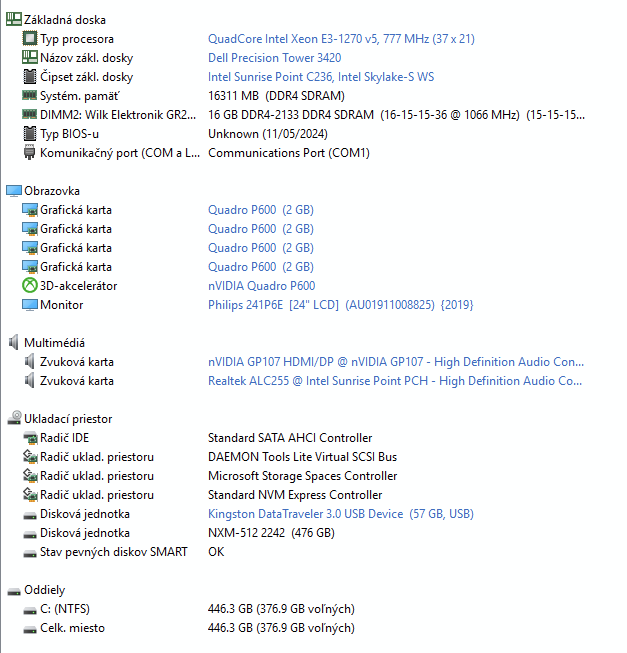This screenshot has height=653, width=627.
Task: Click the RAM icon beside Systém. pamäť
Action: (30, 95)
